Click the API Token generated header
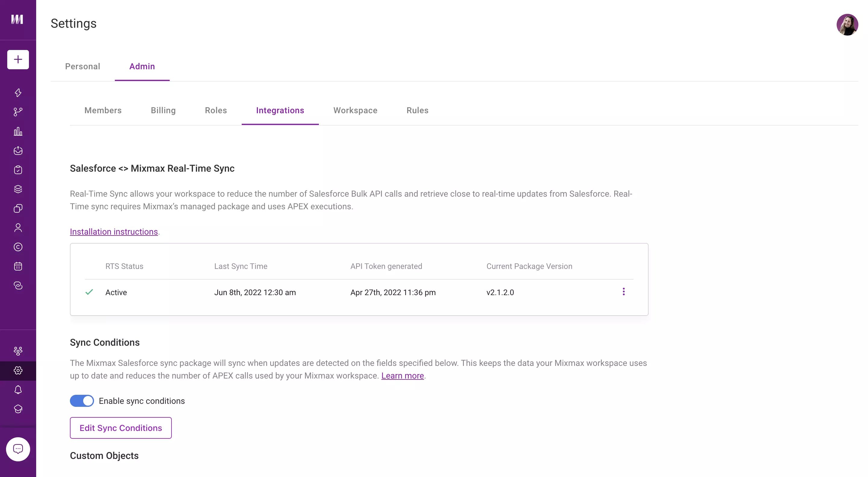The height and width of the screenshot is (477, 868). (x=386, y=266)
